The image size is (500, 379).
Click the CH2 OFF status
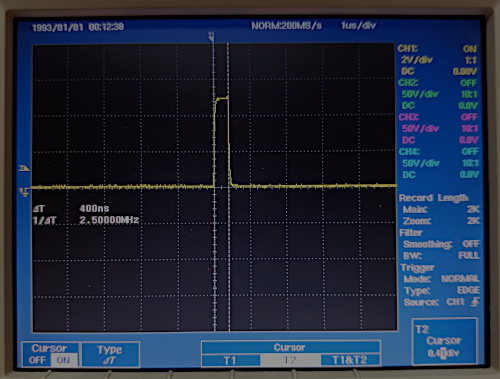click(x=469, y=83)
